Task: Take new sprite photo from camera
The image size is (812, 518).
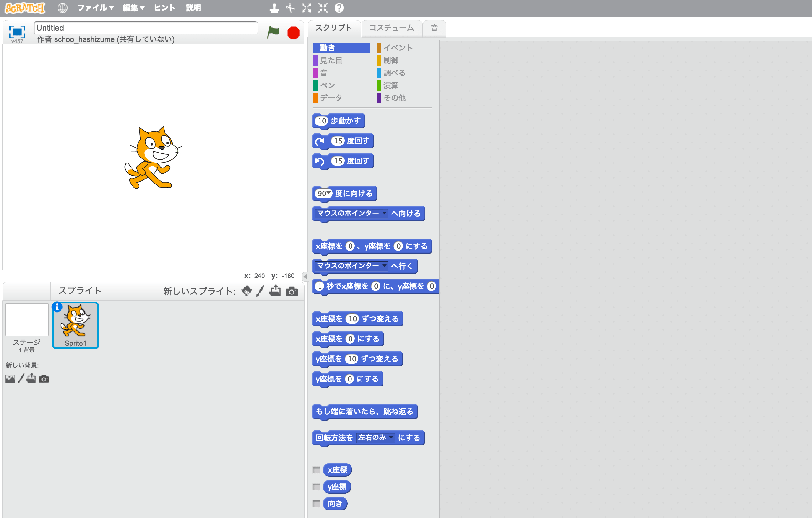Action: coord(292,291)
